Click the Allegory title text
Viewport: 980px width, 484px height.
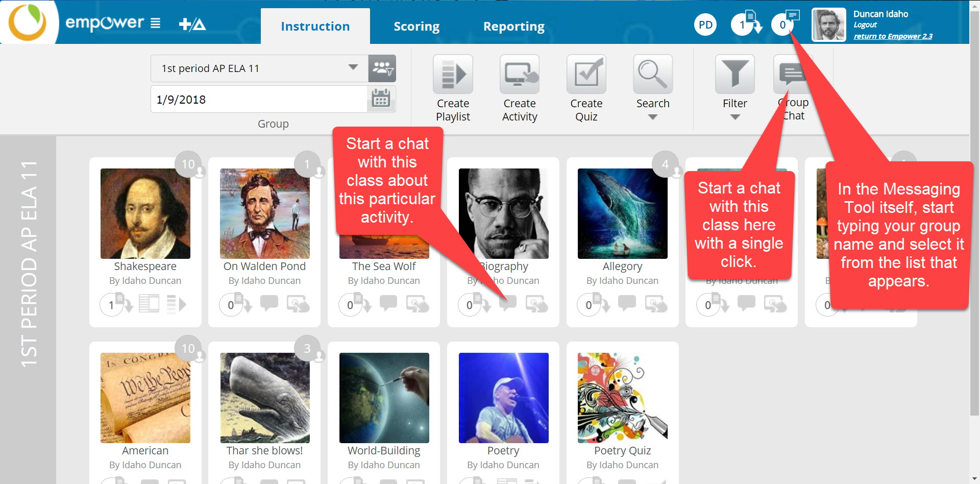pos(623,267)
